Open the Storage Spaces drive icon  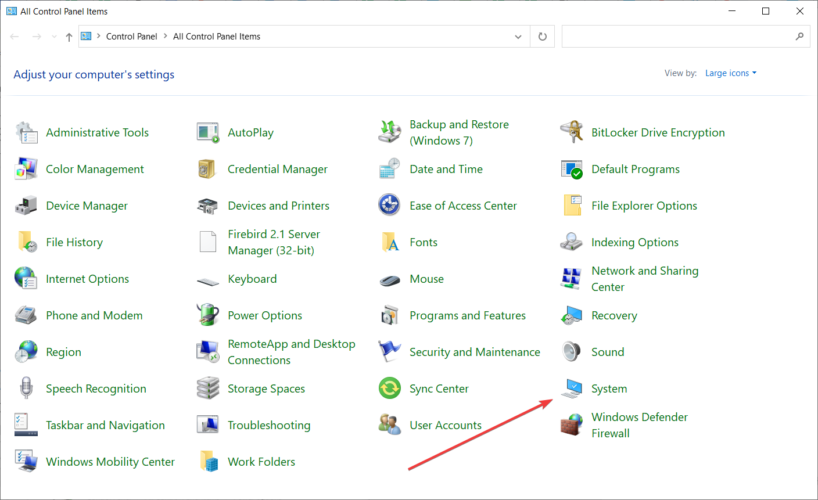[208, 388]
